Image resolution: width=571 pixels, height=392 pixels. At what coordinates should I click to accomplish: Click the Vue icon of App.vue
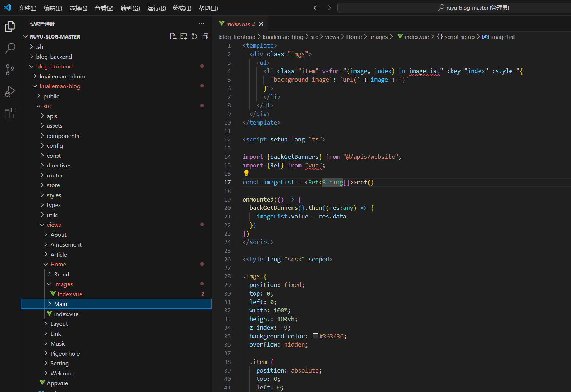(x=42, y=383)
